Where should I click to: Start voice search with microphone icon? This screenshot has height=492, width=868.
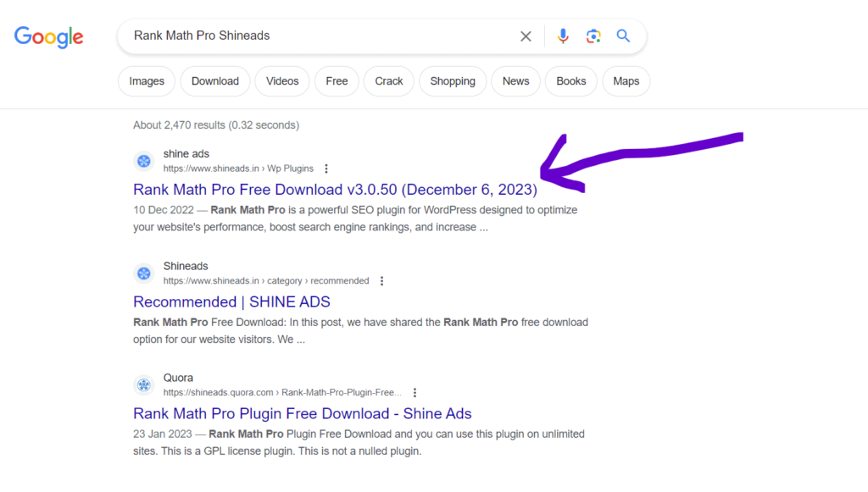click(x=563, y=36)
